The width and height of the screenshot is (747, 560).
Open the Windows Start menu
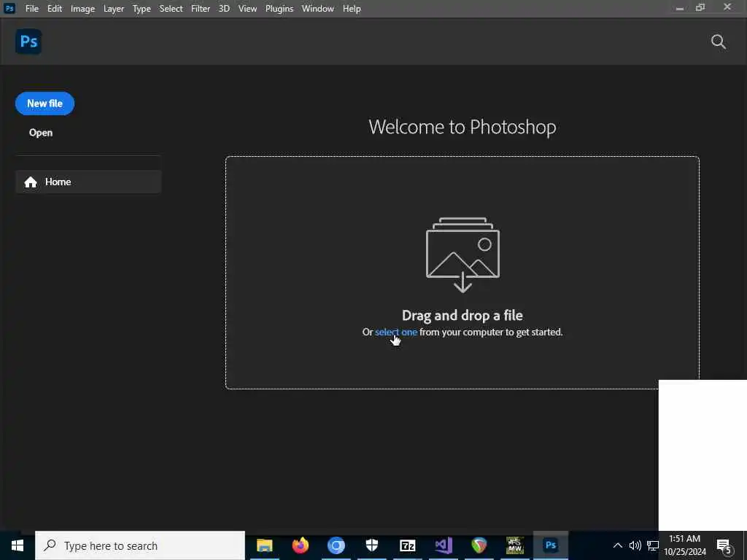click(x=18, y=545)
